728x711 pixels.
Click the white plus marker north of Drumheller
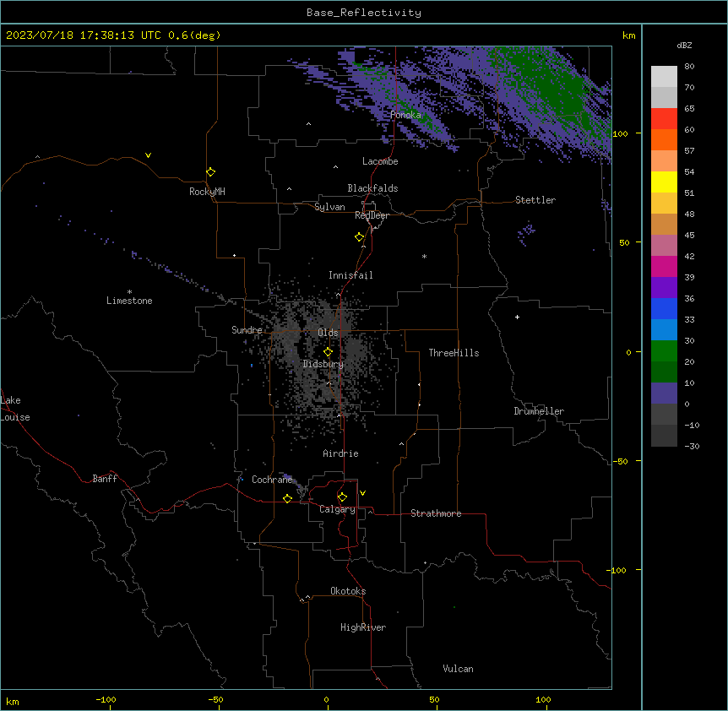[517, 317]
